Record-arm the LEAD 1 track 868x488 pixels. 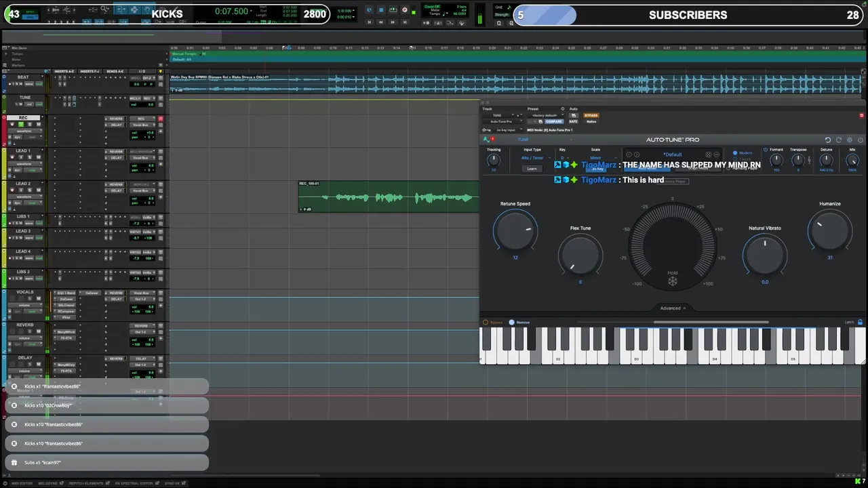pyautogui.click(x=12, y=157)
